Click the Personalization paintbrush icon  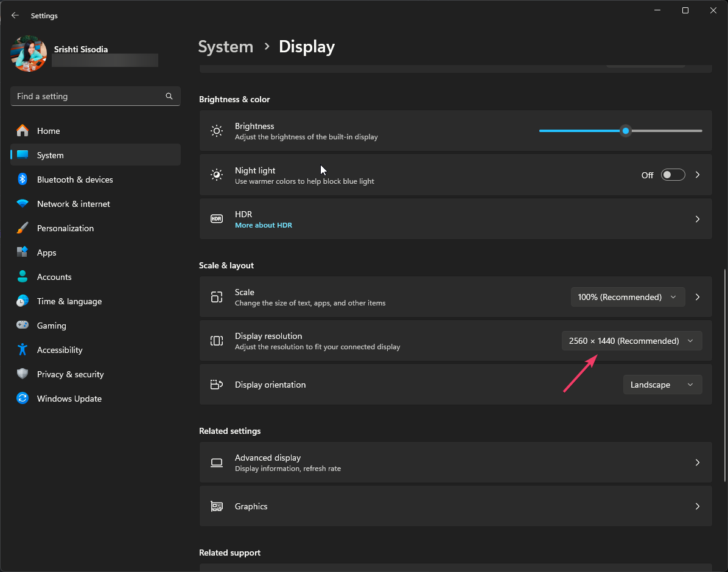[23, 228]
